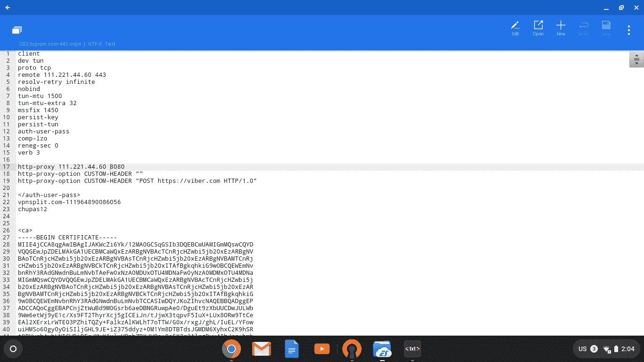The width and height of the screenshot is (644, 362).
Task: Click line 'dev tun'
Action: (31, 61)
